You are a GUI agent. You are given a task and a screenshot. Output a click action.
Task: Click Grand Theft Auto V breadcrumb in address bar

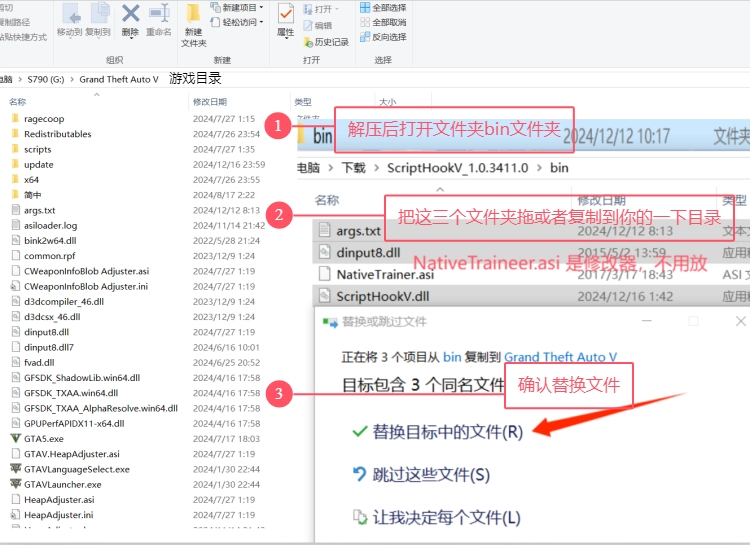[119, 79]
